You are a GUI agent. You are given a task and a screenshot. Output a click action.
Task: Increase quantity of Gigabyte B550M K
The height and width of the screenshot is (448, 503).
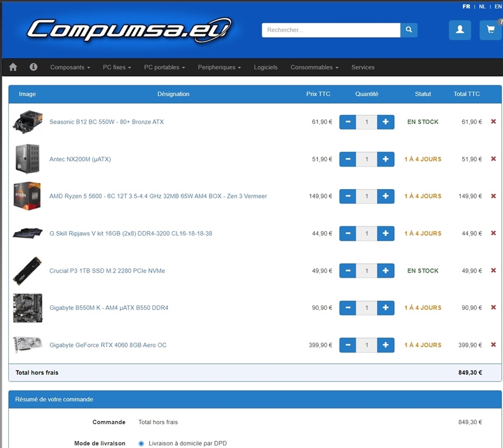coord(385,308)
